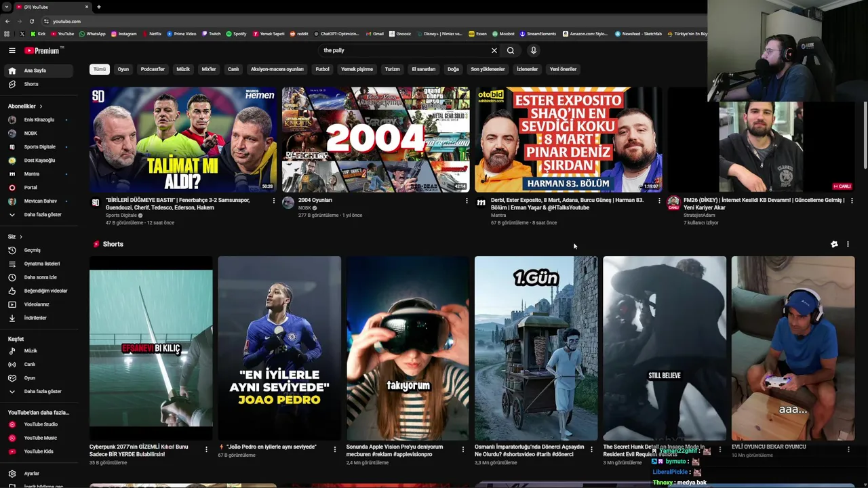Open options menu for Talimat mı aldı video
868x488 pixels.
click(x=274, y=201)
